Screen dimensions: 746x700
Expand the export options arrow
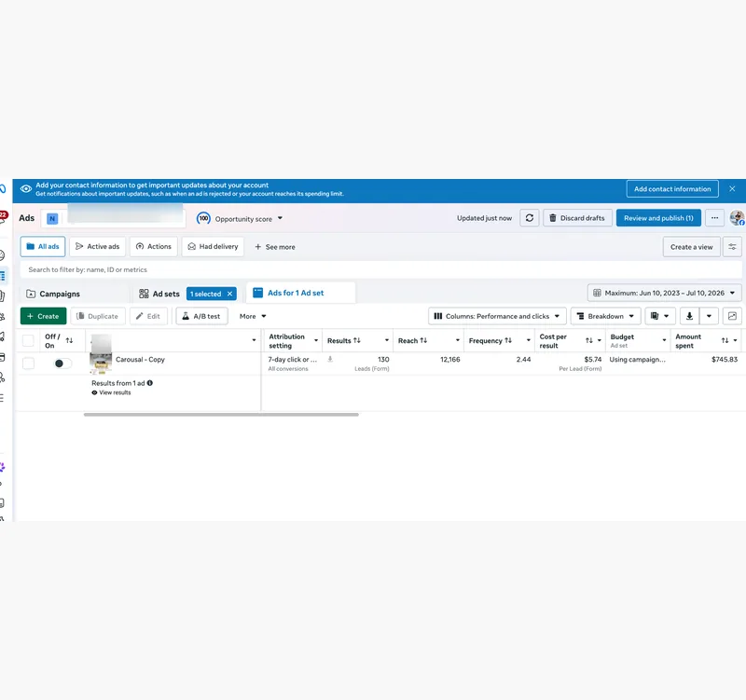pos(709,316)
